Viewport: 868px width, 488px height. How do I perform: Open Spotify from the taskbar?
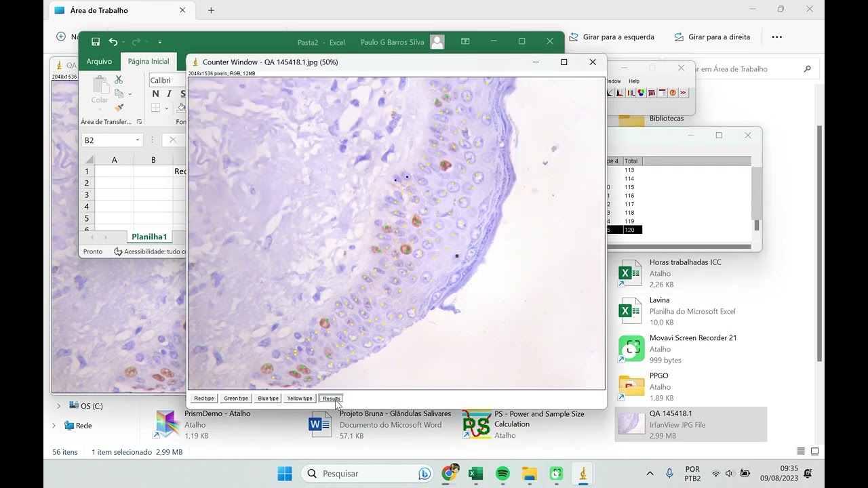(502, 473)
